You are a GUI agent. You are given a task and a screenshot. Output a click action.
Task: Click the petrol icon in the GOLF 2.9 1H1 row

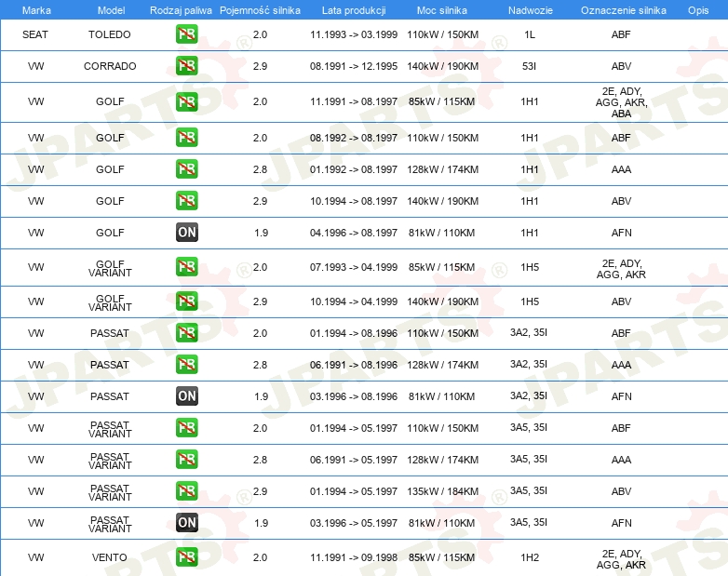[x=186, y=201]
